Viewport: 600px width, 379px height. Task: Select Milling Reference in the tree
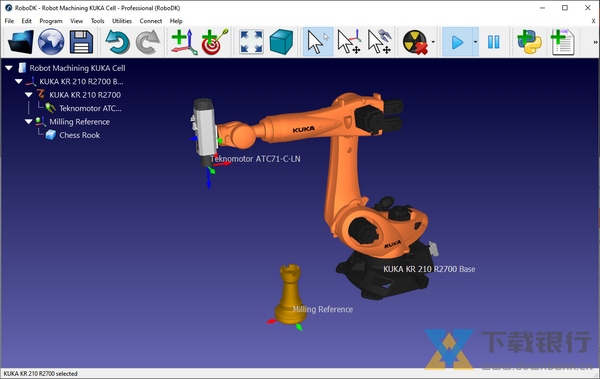click(x=80, y=122)
